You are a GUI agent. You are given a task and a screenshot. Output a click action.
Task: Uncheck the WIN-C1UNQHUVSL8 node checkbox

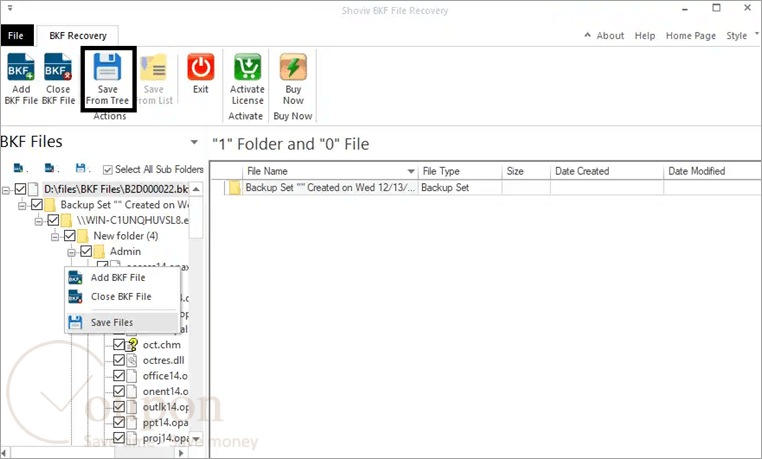coord(53,220)
